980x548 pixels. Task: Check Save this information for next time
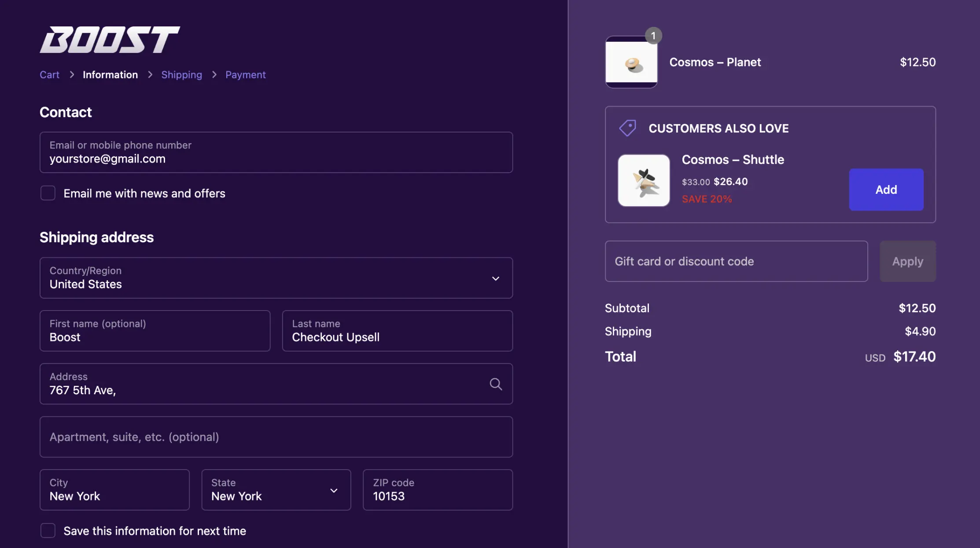pos(48,530)
